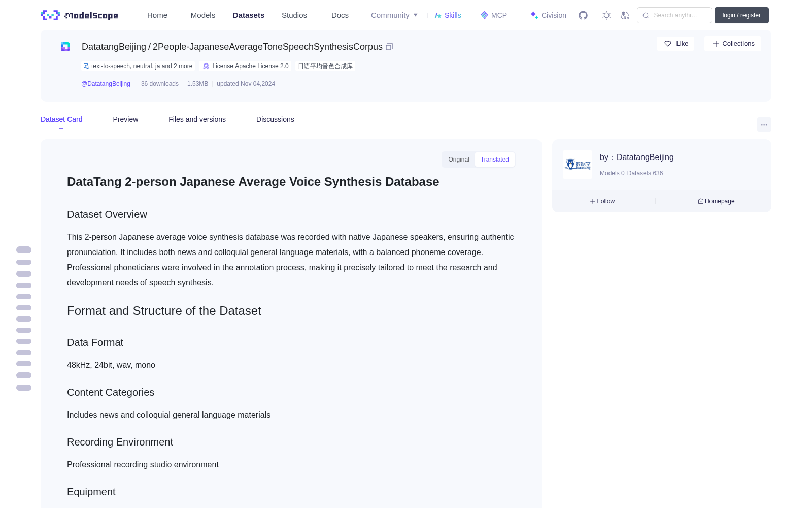Click the 'Professional recording studio environment' text
812x508 pixels.
point(143,464)
